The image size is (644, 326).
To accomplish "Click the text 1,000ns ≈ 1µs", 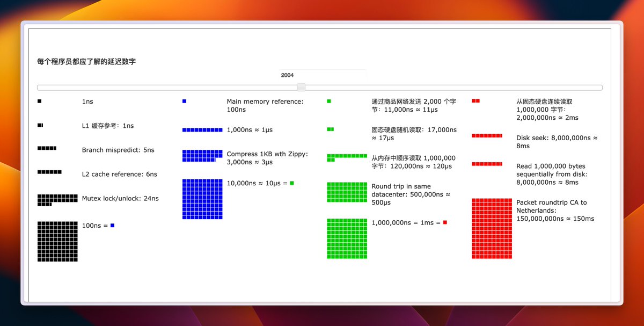I will pyautogui.click(x=250, y=130).
